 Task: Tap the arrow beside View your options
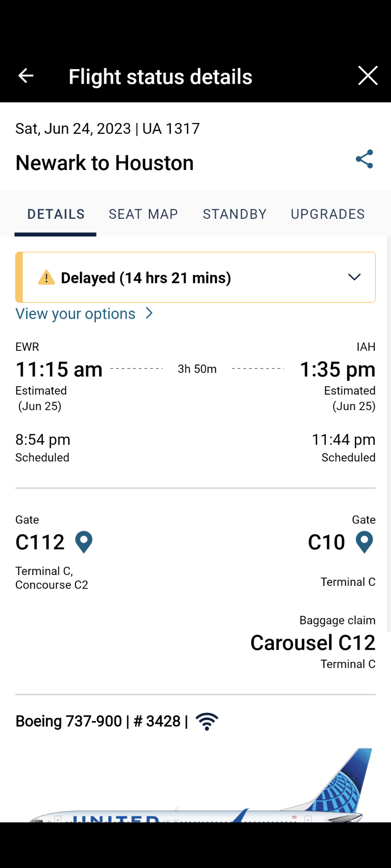click(x=149, y=313)
